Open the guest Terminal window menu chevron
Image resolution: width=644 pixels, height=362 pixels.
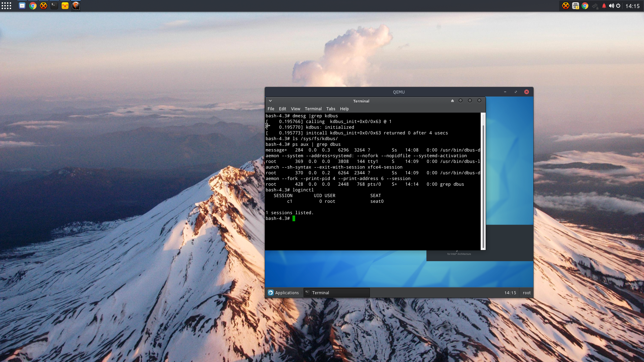click(270, 101)
